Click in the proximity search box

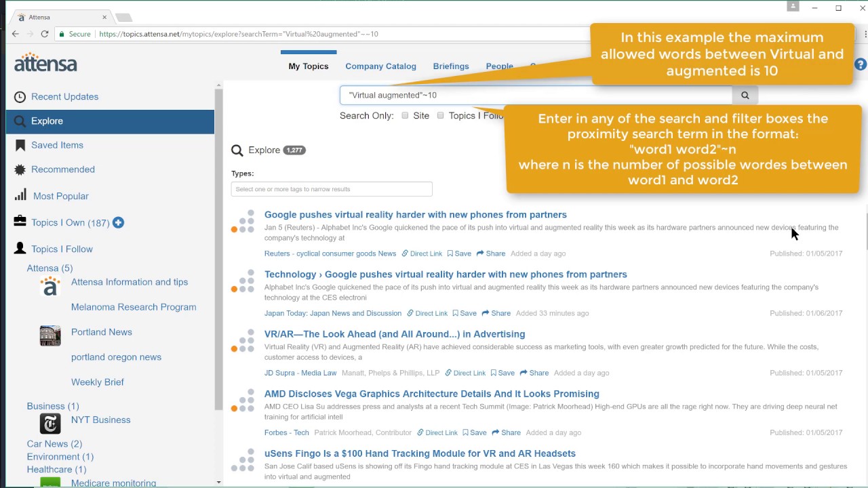[536, 96]
